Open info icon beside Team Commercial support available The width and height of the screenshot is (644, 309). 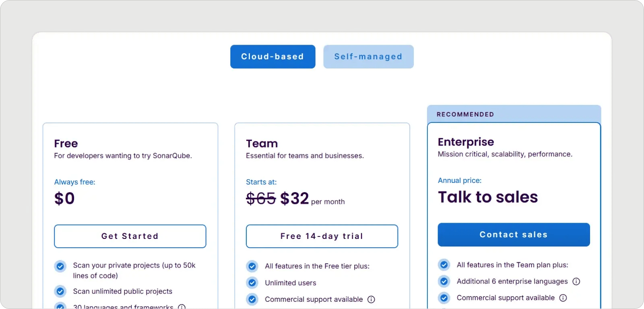[x=371, y=299]
